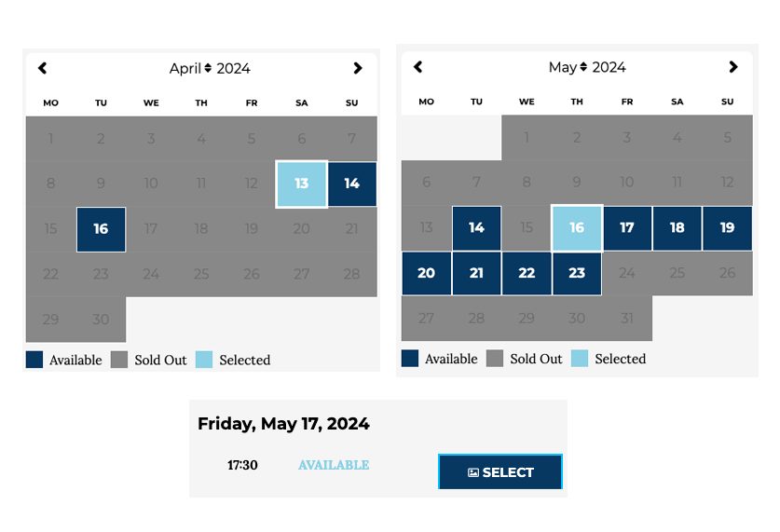Select April 16 available date

pos(101,229)
